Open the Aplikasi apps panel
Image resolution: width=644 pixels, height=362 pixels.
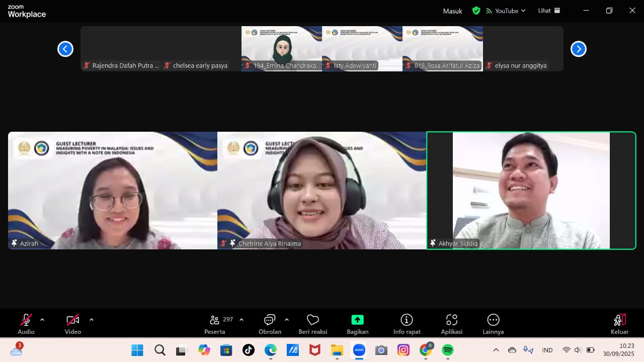[x=451, y=323]
